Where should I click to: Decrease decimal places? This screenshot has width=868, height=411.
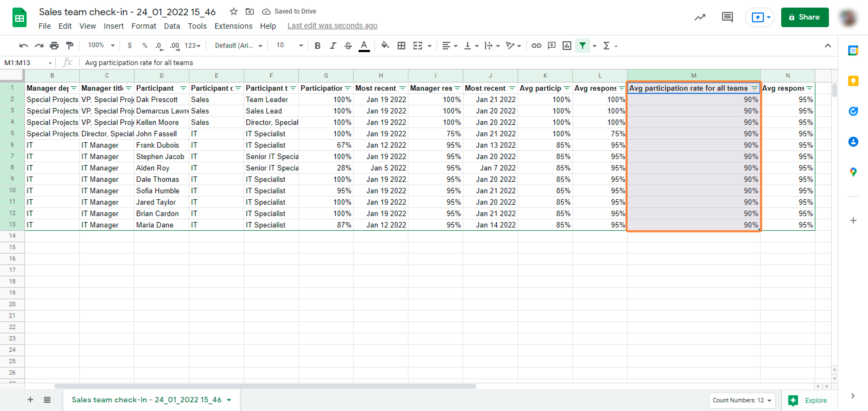(x=159, y=46)
